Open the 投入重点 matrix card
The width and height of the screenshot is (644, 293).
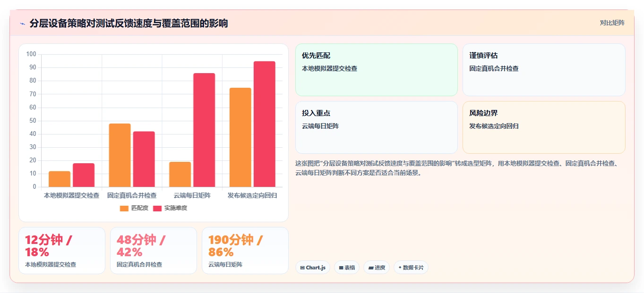click(377, 127)
